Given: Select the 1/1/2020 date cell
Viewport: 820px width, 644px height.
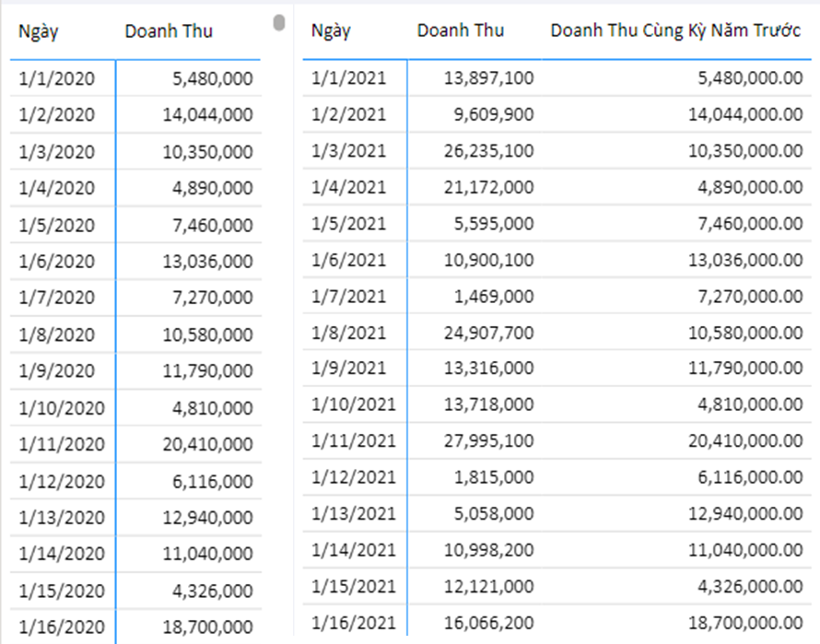Looking at the screenshot, I should point(56,78).
